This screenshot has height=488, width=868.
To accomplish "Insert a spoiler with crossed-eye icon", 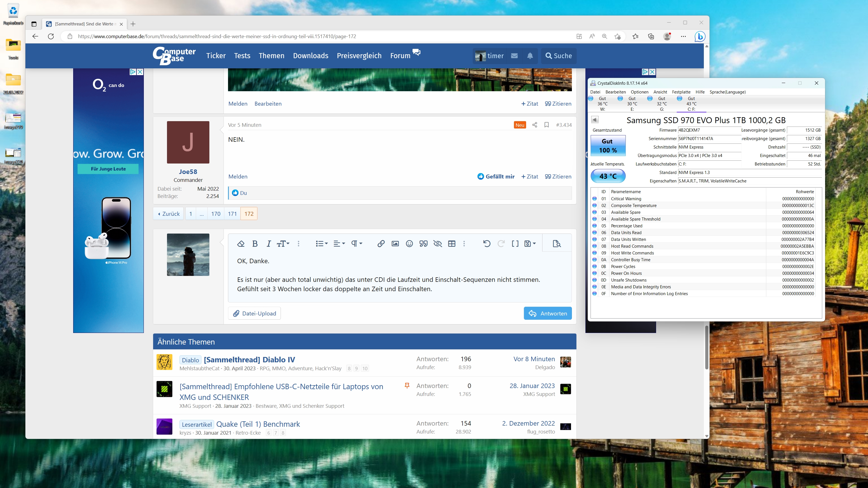I will tap(437, 243).
